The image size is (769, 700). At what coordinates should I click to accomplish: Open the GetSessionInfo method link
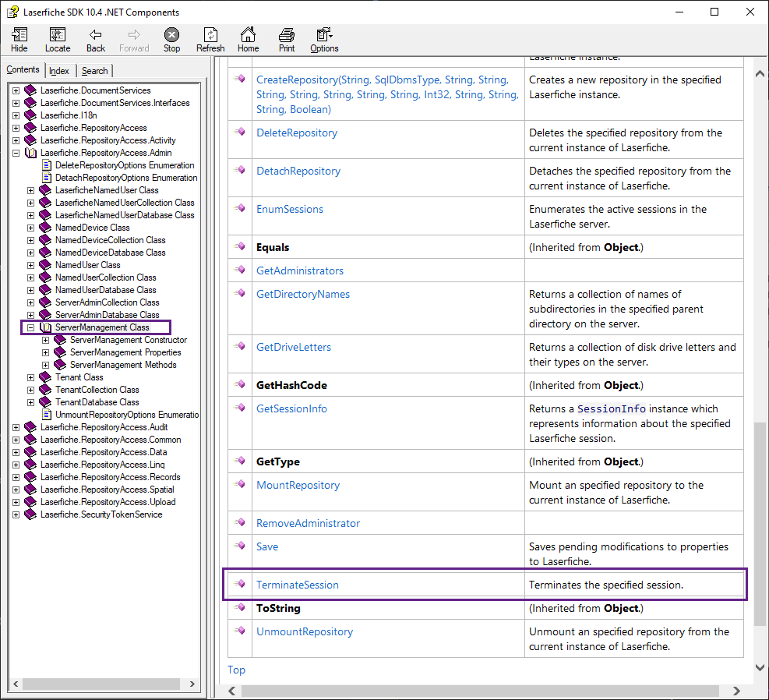291,408
